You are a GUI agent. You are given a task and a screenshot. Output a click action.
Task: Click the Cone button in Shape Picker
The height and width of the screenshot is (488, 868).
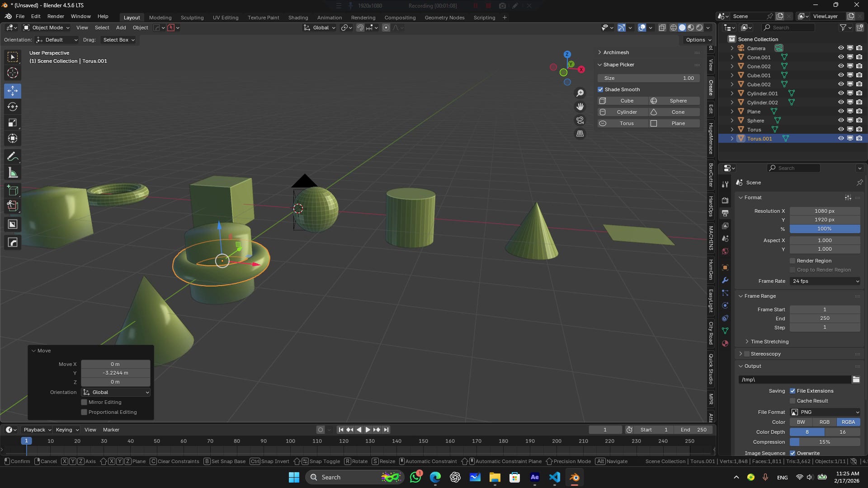(675, 112)
